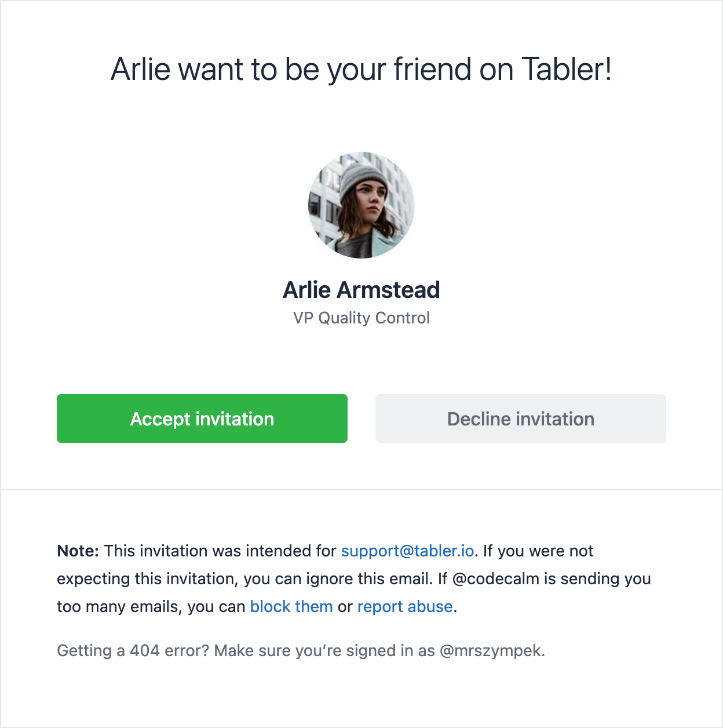Click the VP Quality Control job title
The width and height of the screenshot is (723, 728).
coord(362,318)
